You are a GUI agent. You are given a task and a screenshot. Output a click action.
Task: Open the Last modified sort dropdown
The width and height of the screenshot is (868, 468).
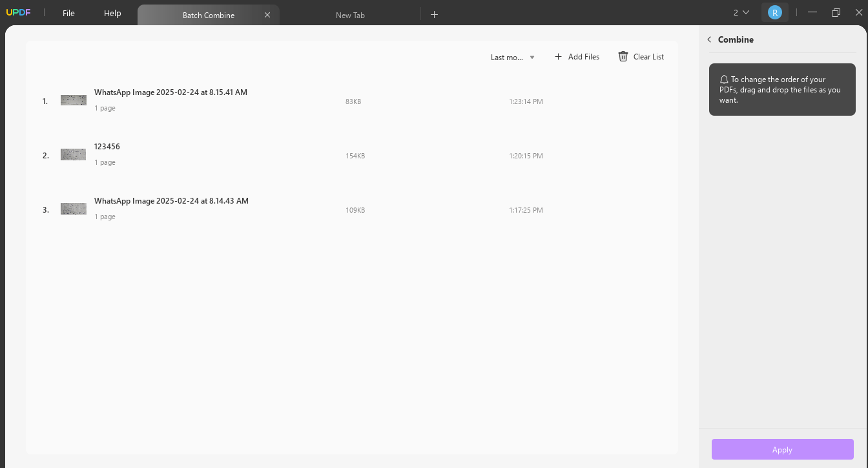(513, 57)
